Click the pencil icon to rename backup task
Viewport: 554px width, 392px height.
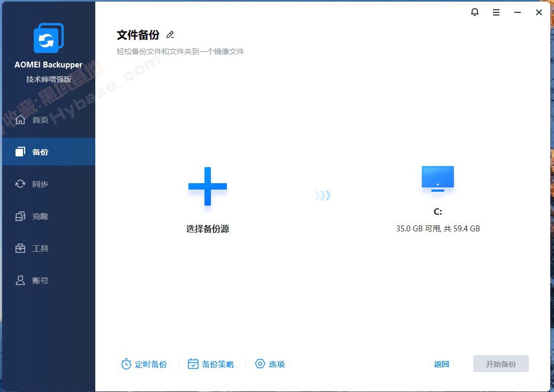coord(170,34)
